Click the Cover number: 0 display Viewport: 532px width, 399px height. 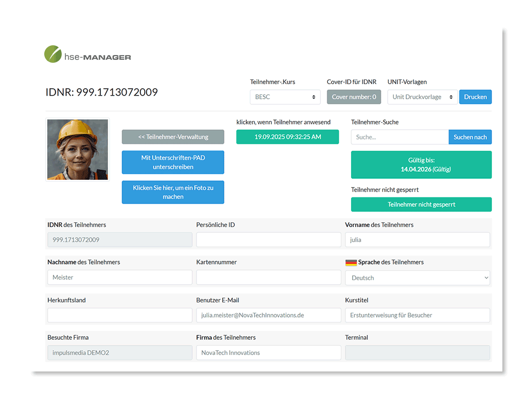(x=354, y=97)
